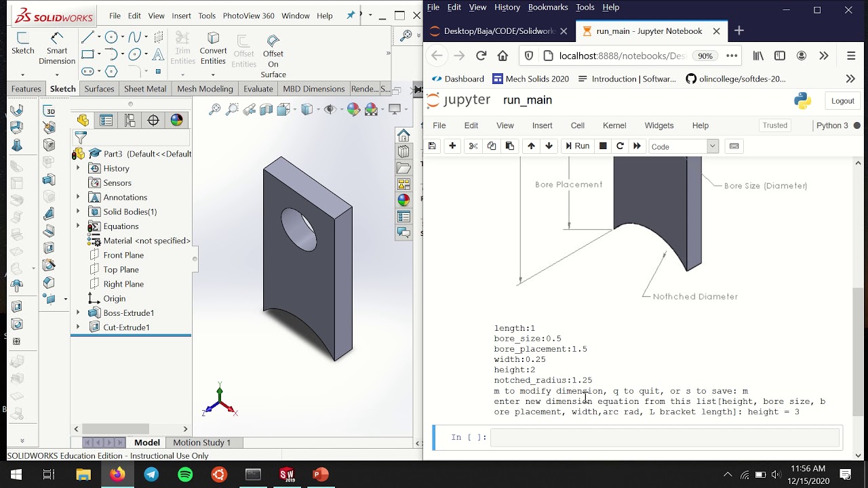The height and width of the screenshot is (488, 868).
Task: Select the Circle sketch tool
Action: (x=111, y=37)
